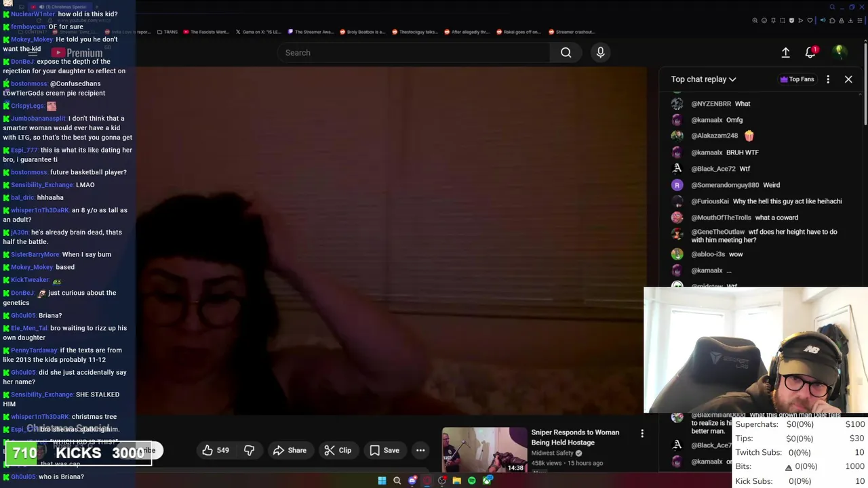Click the Bits 0(0%) goal row
This screenshot has width=868, height=488.
[x=800, y=466]
